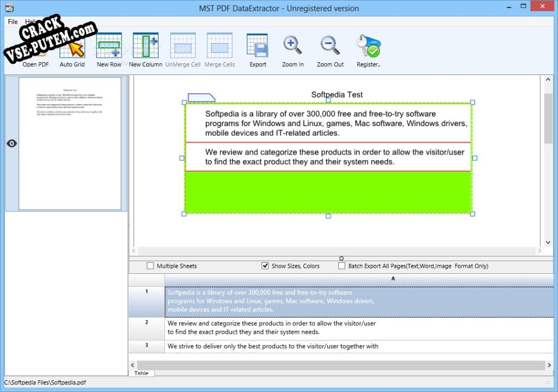Viewport: 558px width, 392px height.
Task: Click right-middle selection handle of grid
Action: [x=475, y=158]
